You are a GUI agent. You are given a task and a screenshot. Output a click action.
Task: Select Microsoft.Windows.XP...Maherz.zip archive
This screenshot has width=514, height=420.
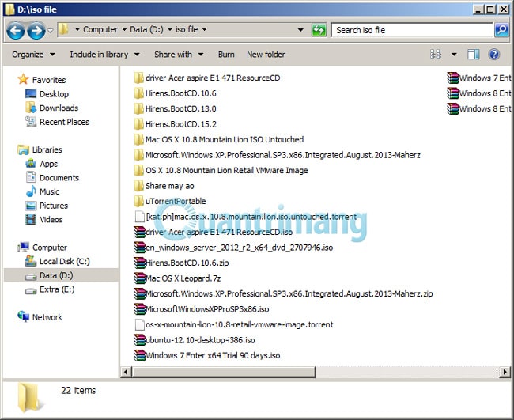tap(284, 293)
